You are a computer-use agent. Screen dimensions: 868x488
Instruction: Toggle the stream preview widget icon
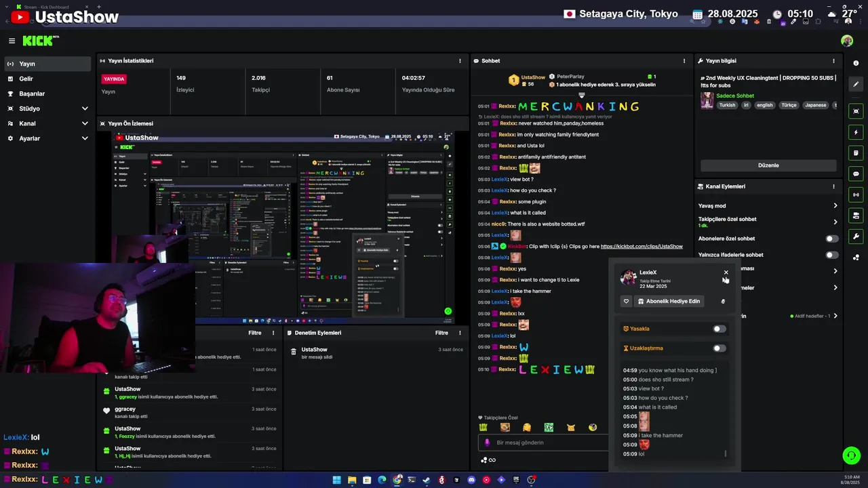tap(856, 111)
